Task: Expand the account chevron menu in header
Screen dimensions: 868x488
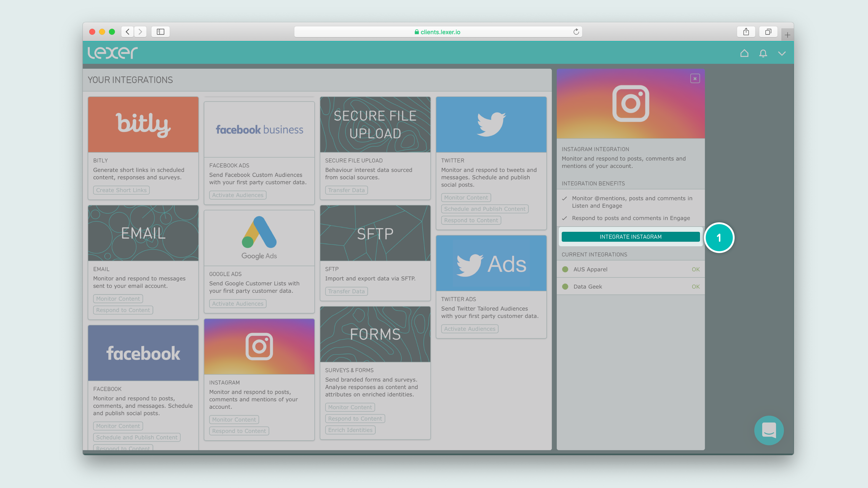Action: [782, 53]
